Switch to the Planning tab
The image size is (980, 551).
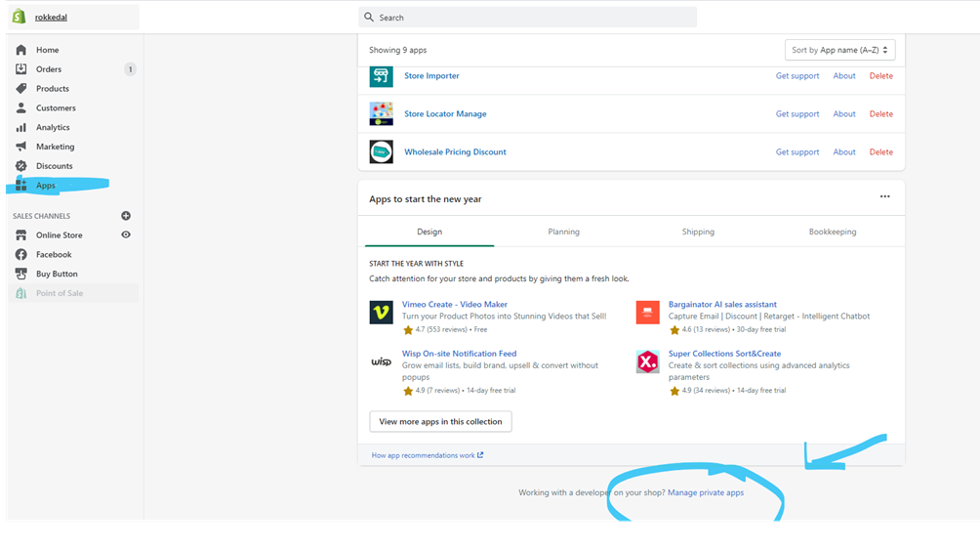(563, 232)
